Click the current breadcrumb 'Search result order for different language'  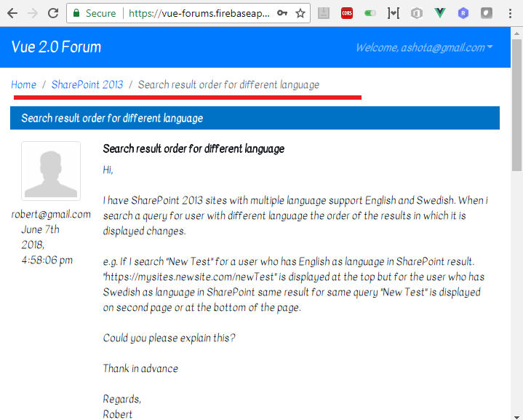[x=228, y=85]
